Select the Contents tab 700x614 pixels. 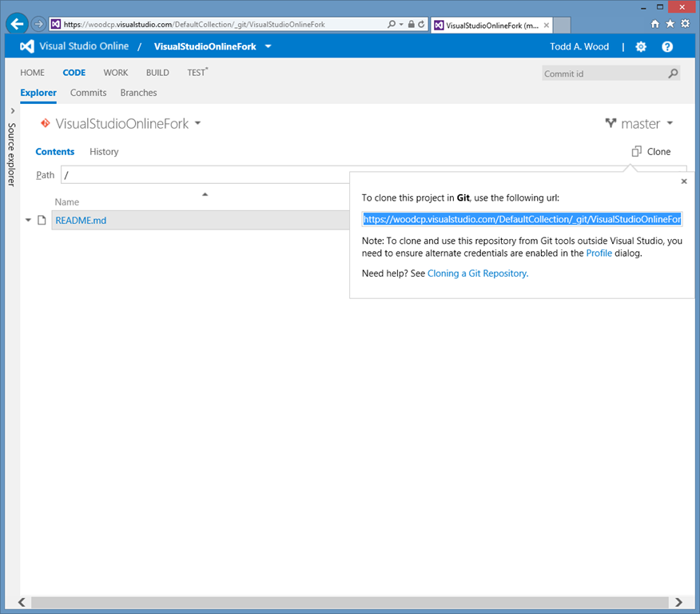tap(55, 151)
